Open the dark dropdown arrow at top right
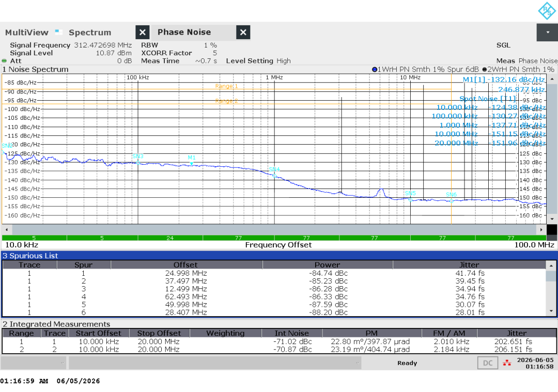This screenshot has height=392, width=558. click(547, 33)
